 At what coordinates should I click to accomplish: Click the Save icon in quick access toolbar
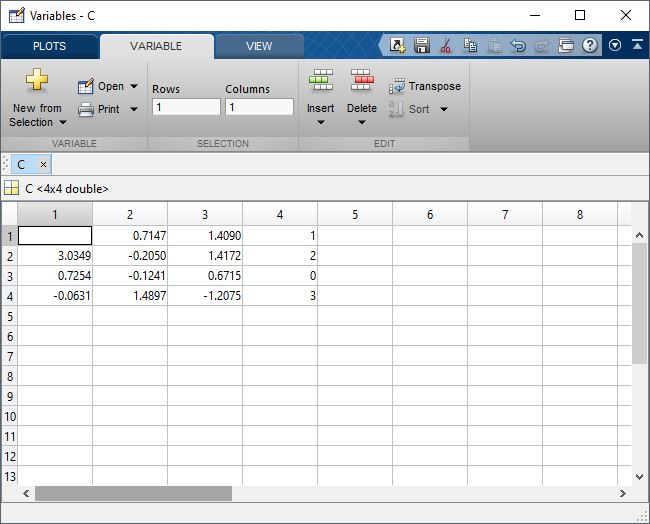(x=421, y=46)
